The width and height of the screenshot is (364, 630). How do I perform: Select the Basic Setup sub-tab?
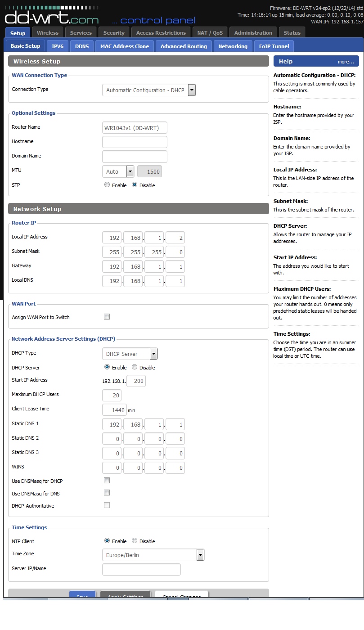[x=25, y=46]
